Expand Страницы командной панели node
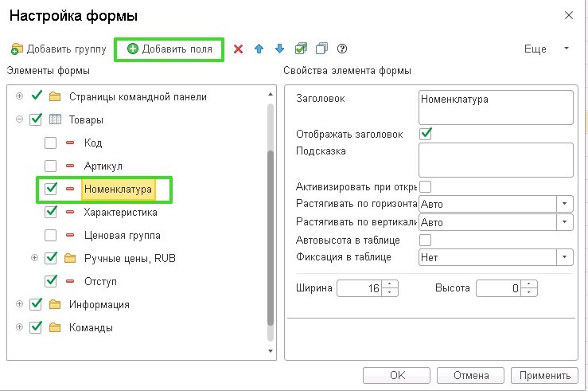588x391 pixels. click(20, 96)
